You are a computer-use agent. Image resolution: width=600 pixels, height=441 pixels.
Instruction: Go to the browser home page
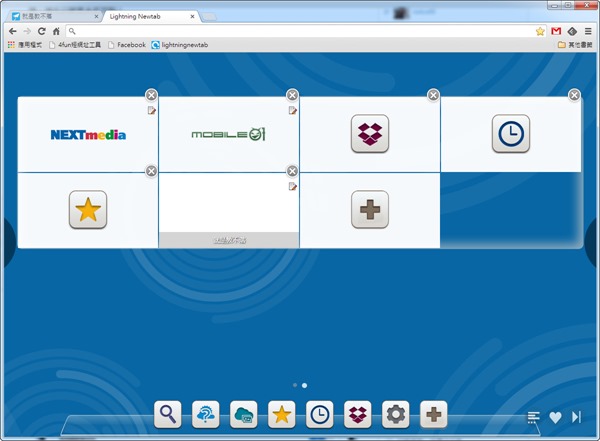tap(56, 31)
